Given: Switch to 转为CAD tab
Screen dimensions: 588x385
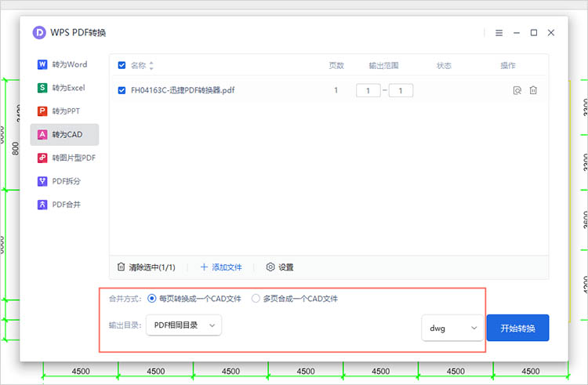Looking at the screenshot, I should pos(64,134).
